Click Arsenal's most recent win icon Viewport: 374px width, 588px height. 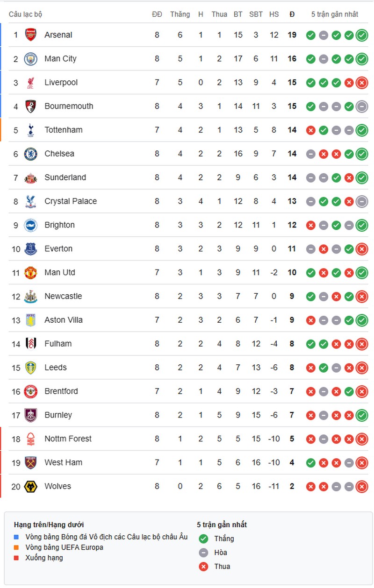click(361, 35)
